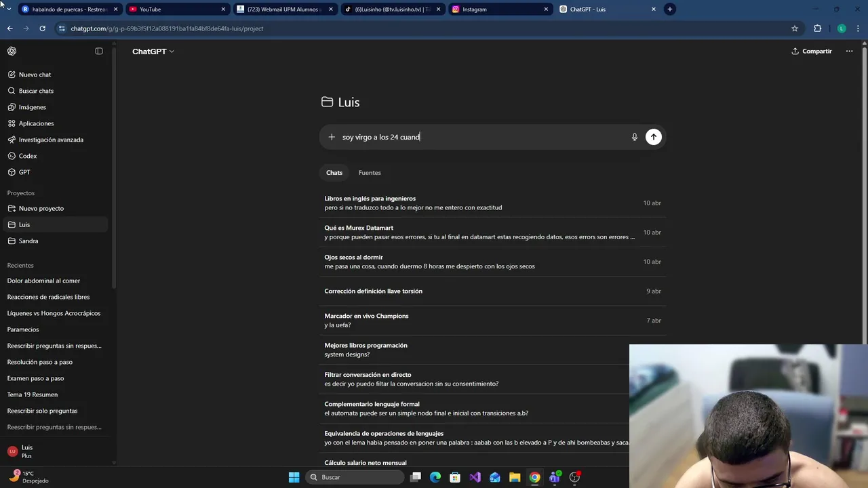Open new browser tab with plus
This screenshot has height=488, width=868.
[669, 9]
